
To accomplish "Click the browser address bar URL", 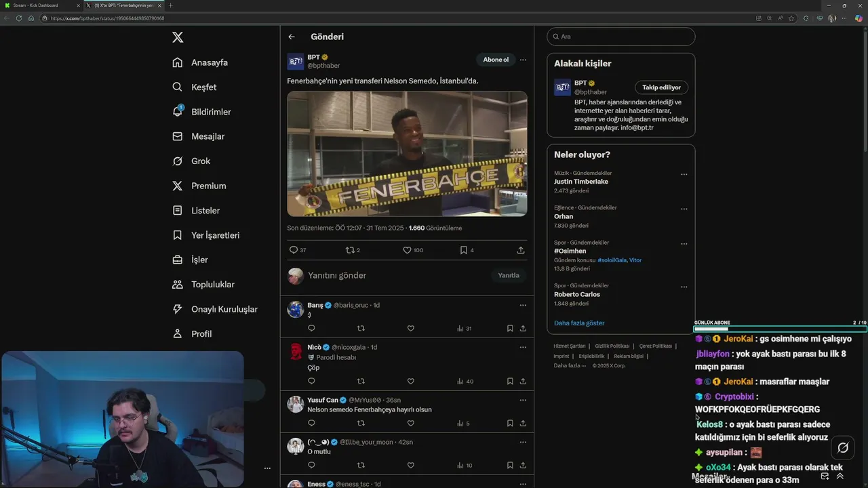I will 107,18.
